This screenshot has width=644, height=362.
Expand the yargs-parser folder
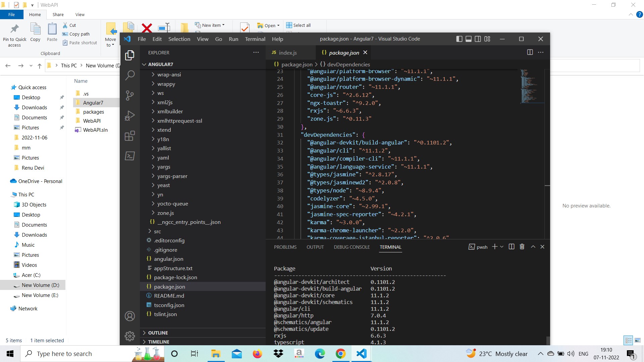172,176
